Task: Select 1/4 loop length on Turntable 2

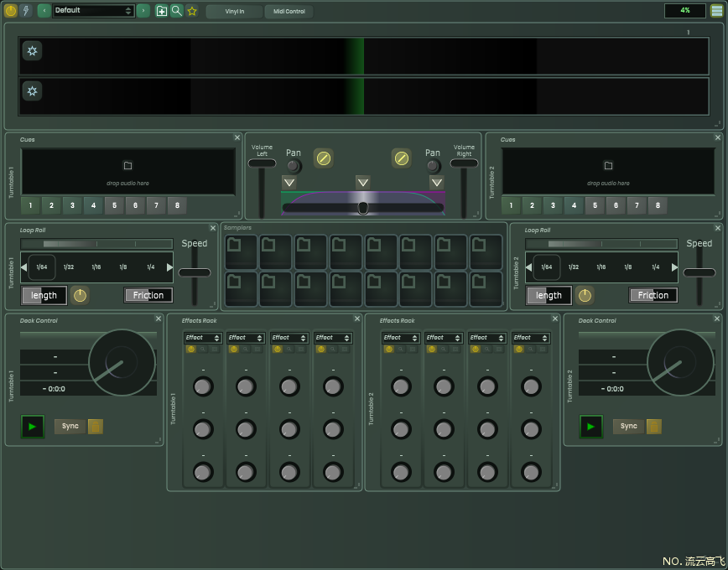Action: [x=656, y=267]
